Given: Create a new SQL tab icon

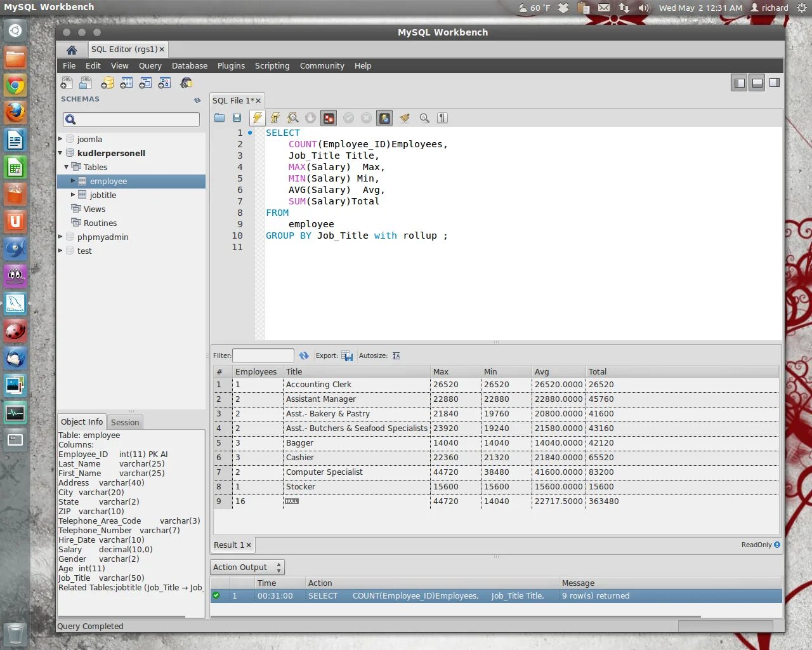Looking at the screenshot, I should [67, 83].
